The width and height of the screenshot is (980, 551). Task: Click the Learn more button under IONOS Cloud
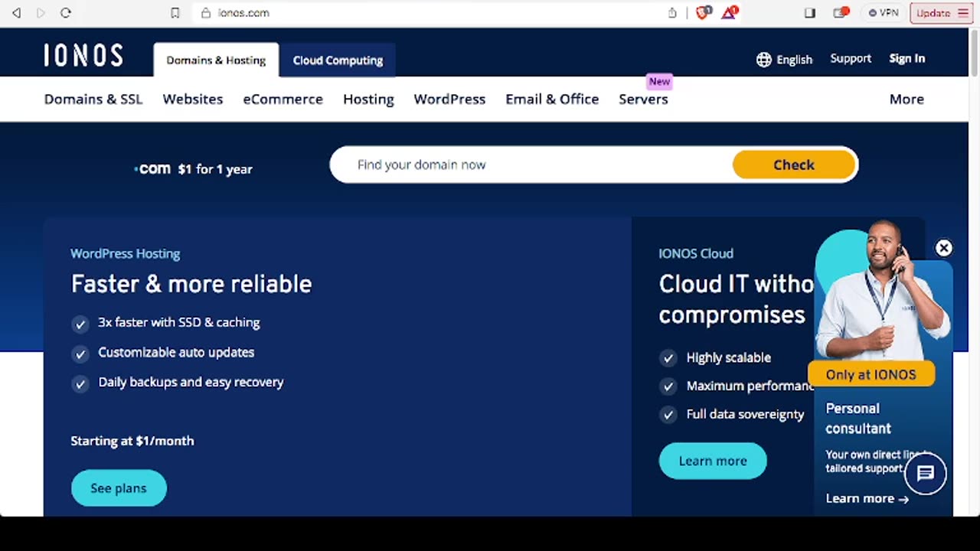point(712,461)
